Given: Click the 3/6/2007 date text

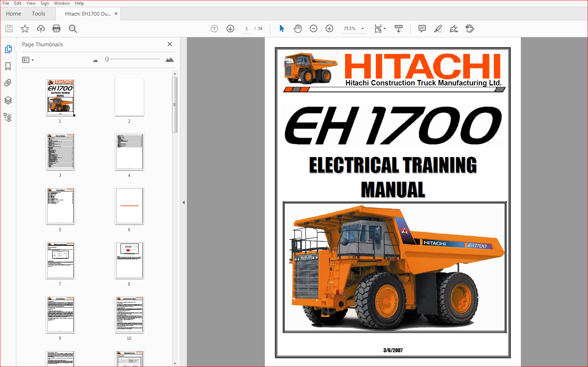Looking at the screenshot, I should click(x=393, y=350).
